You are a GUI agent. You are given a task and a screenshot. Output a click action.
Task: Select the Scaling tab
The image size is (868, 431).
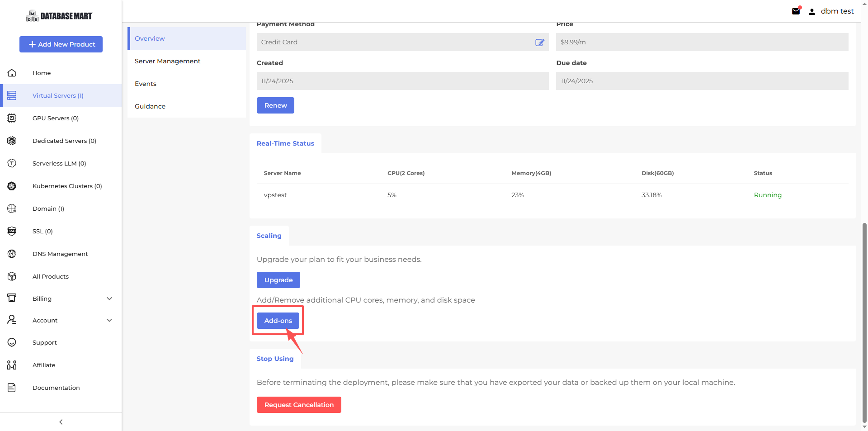coord(269,236)
